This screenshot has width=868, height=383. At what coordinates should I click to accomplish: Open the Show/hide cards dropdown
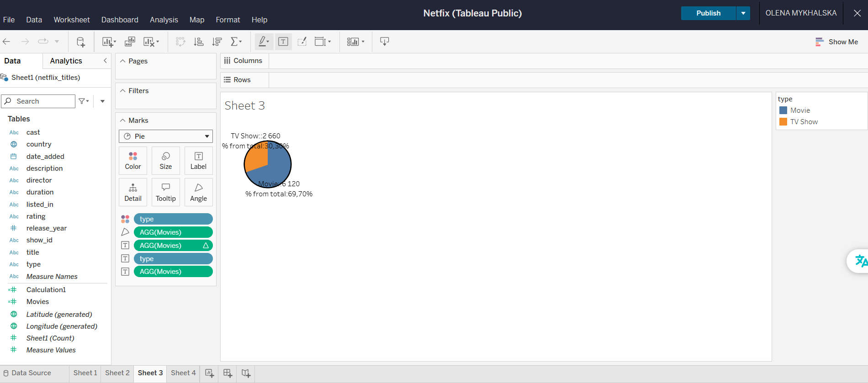tap(356, 42)
